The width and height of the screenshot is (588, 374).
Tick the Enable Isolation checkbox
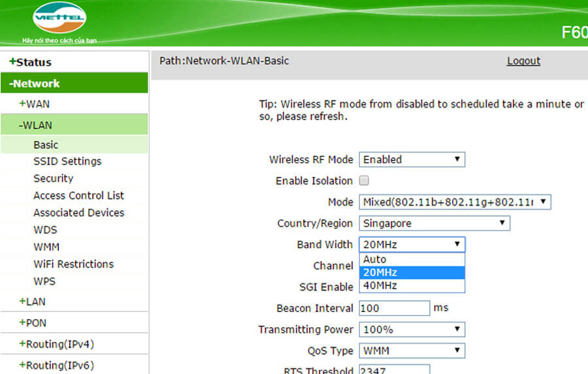(x=364, y=181)
